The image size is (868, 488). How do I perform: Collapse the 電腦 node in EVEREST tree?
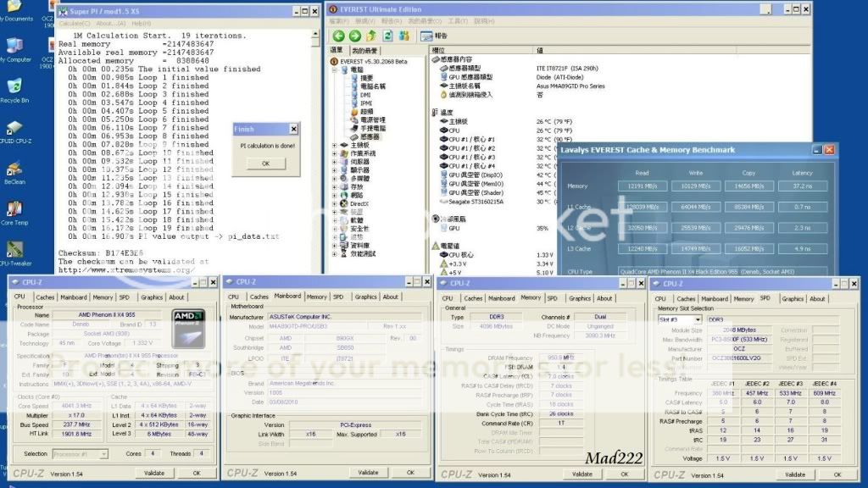pos(334,70)
